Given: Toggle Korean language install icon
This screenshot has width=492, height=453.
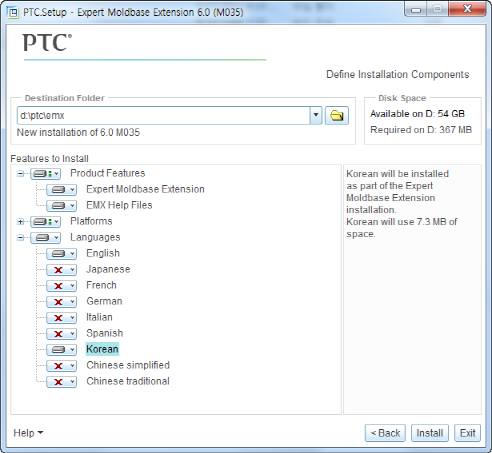Looking at the screenshot, I should [x=62, y=349].
